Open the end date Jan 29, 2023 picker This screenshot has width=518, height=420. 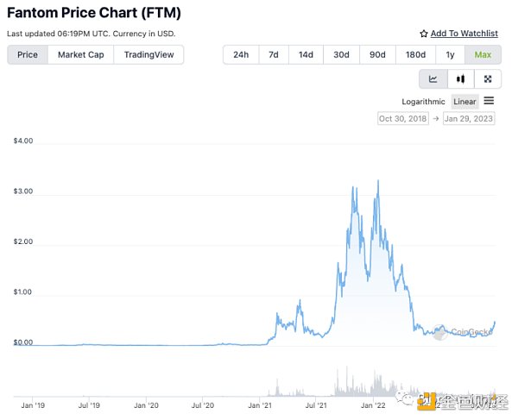[x=469, y=119]
